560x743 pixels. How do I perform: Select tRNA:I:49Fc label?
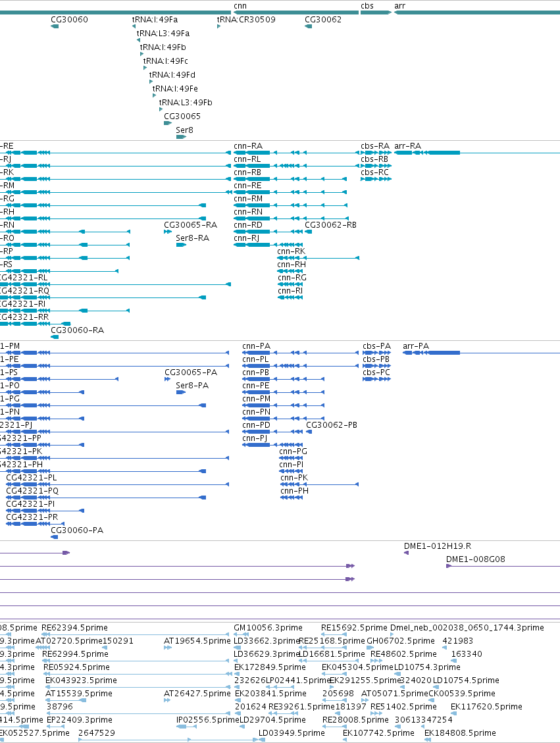coord(166,61)
